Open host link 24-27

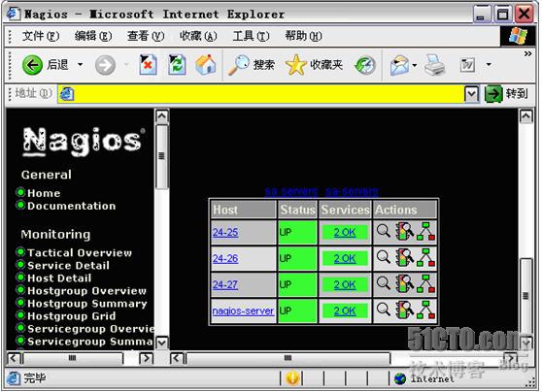[225, 285]
